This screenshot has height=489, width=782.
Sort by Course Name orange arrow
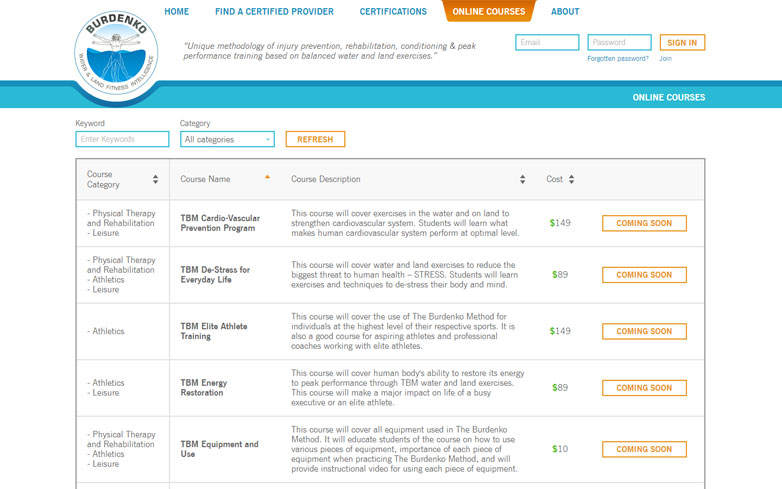[267, 177]
